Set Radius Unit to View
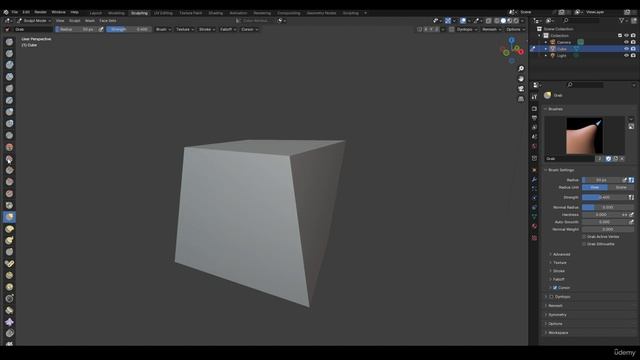 click(595, 187)
